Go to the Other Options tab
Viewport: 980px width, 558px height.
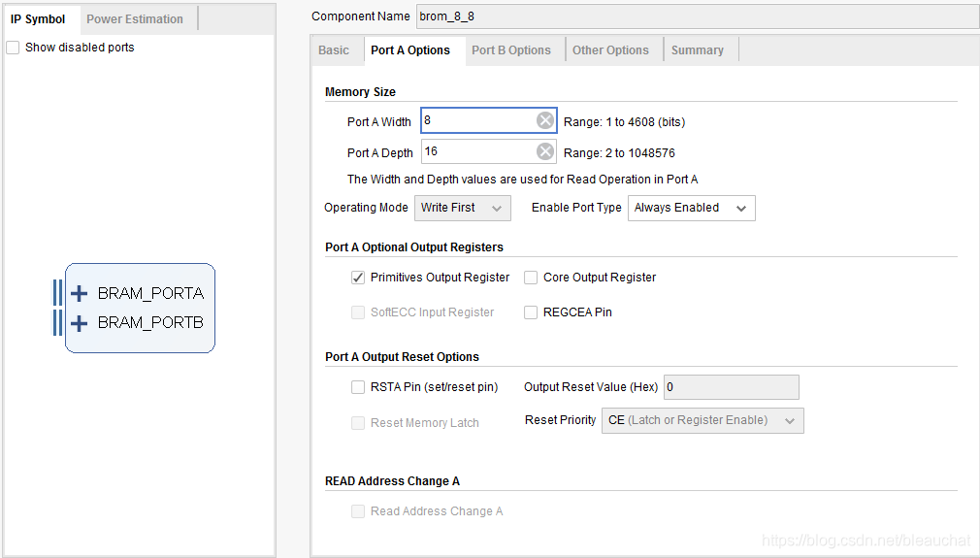tap(610, 50)
